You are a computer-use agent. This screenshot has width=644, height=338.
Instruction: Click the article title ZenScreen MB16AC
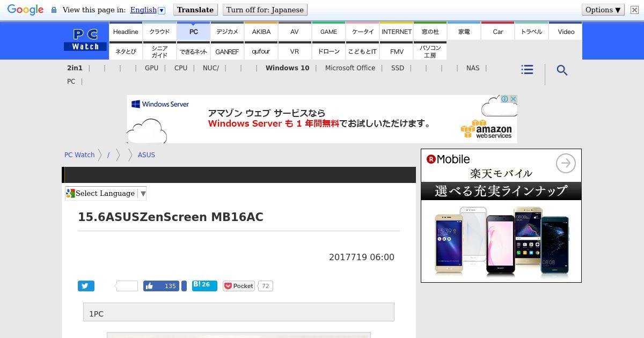point(171,217)
